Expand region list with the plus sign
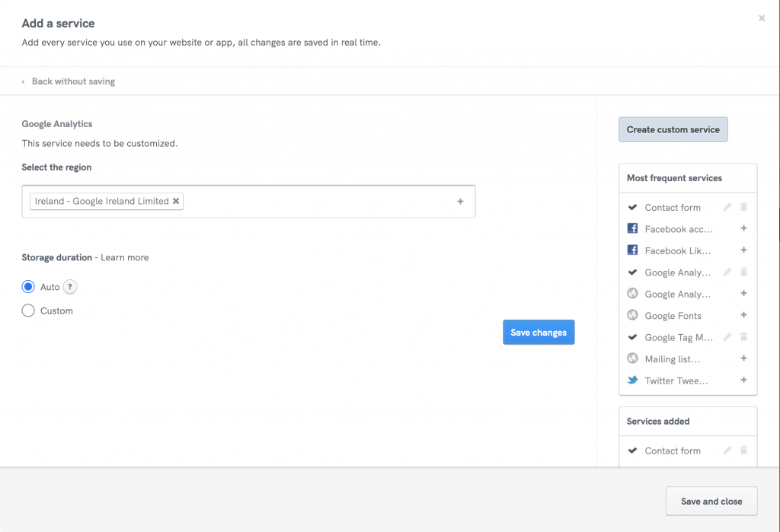The image size is (780, 532). (x=460, y=202)
